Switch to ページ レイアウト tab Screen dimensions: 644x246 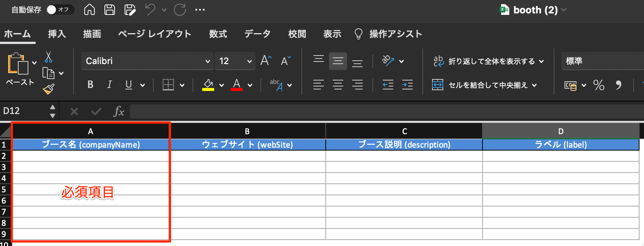pos(154,34)
